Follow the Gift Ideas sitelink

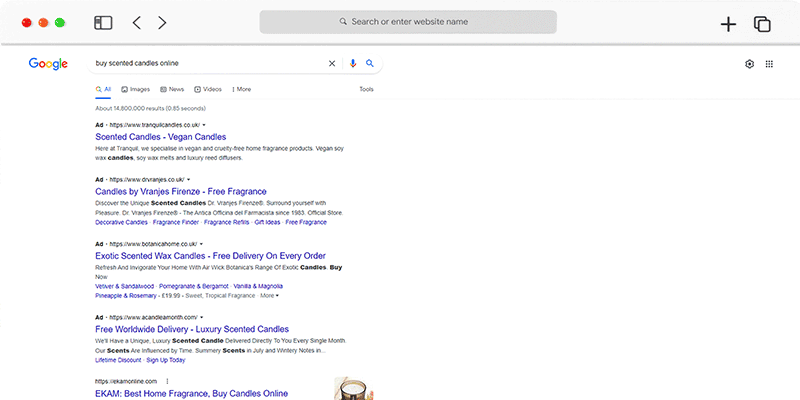coord(267,222)
